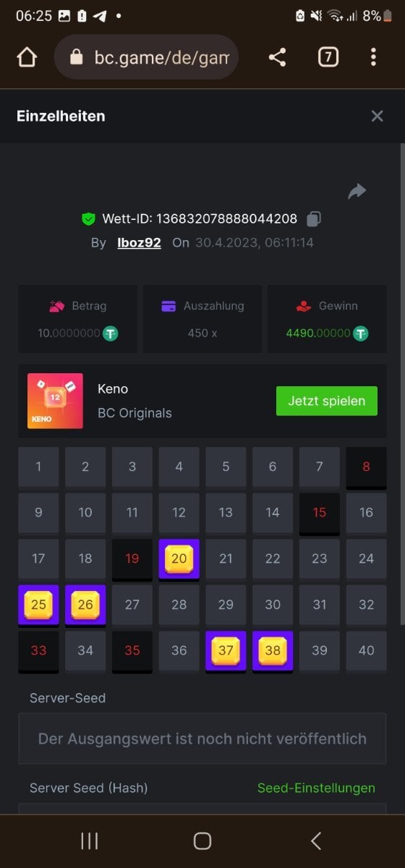Open the Seed-Einstellungen link
Viewport: 405px width, 868px height.
point(316,788)
